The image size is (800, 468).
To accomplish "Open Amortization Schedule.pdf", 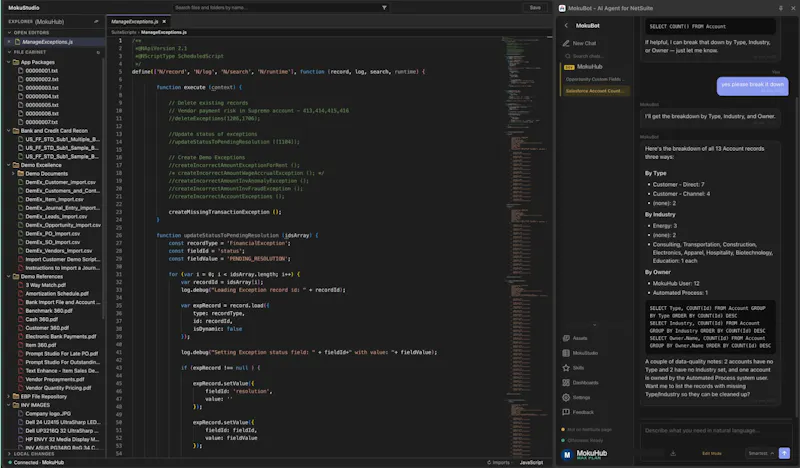I will (x=57, y=293).
